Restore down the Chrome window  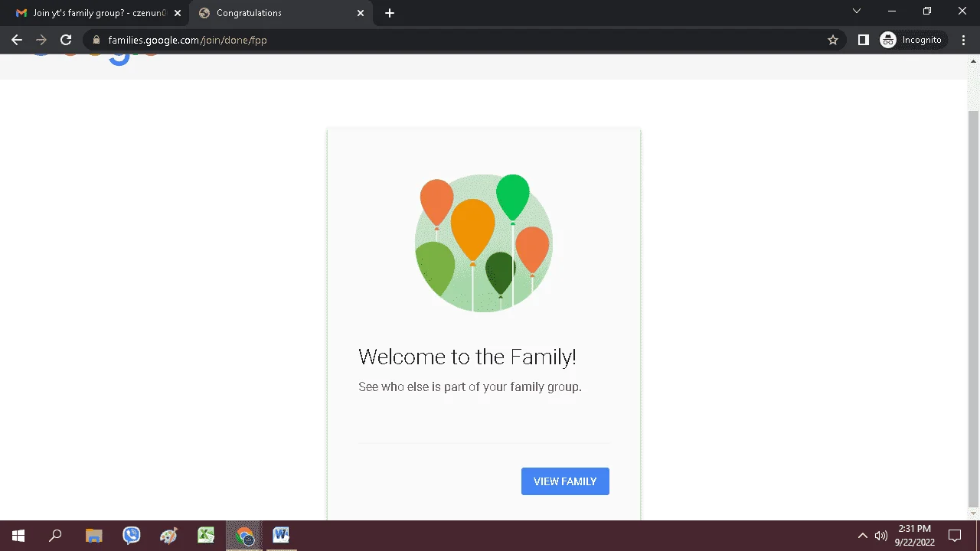pyautogui.click(x=927, y=11)
